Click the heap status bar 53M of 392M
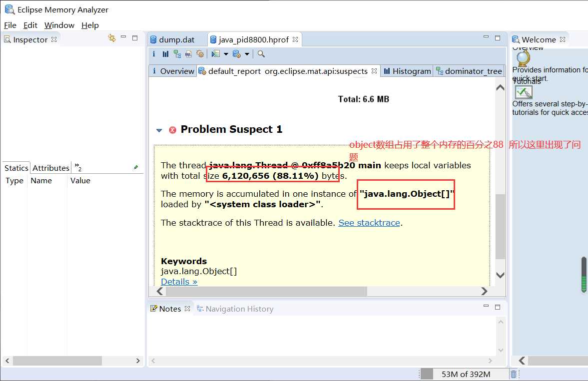Viewport: 588px width, 381px height. (466, 374)
